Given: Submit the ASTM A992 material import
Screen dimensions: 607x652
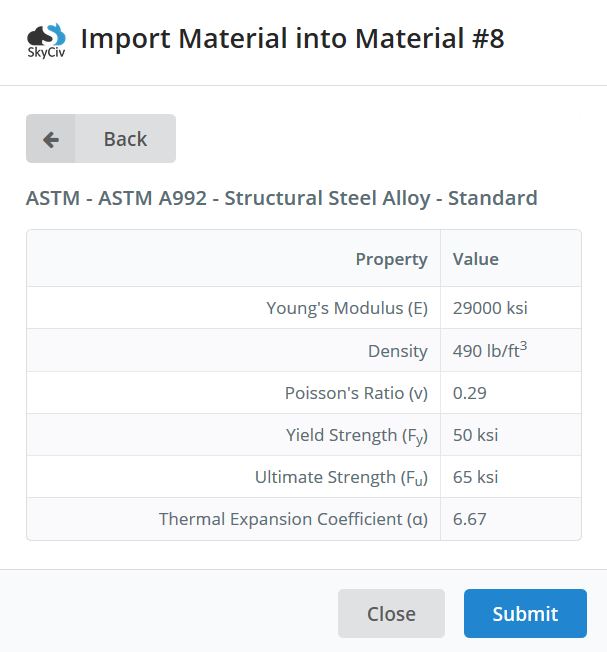Looking at the screenshot, I should click(x=525, y=613).
